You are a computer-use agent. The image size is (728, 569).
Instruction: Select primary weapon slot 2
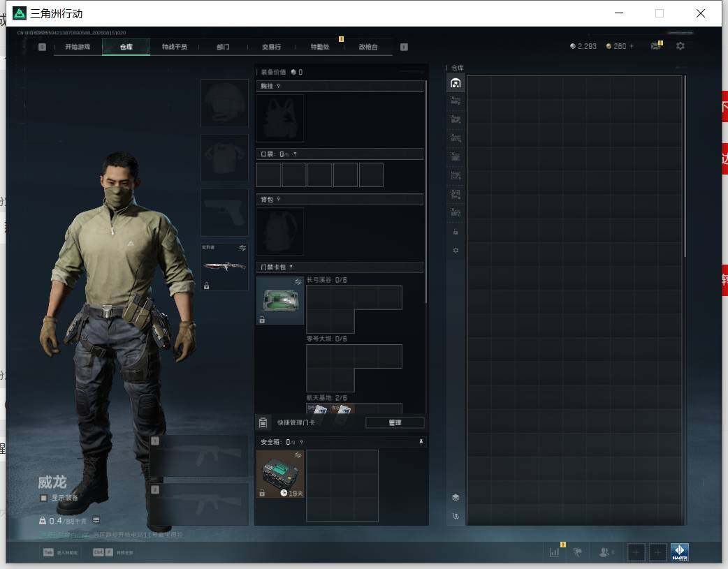pyautogui.click(x=199, y=505)
